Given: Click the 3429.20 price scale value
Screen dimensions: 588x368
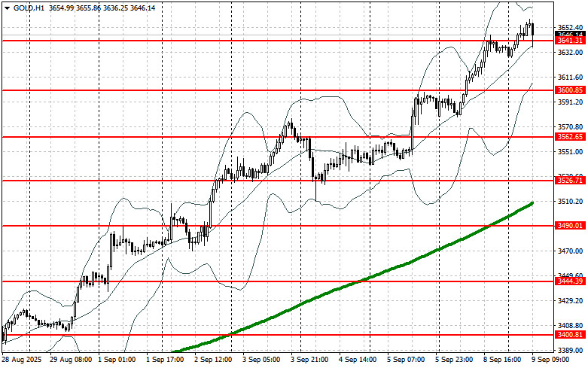Looking at the screenshot, I should tap(571, 300).
